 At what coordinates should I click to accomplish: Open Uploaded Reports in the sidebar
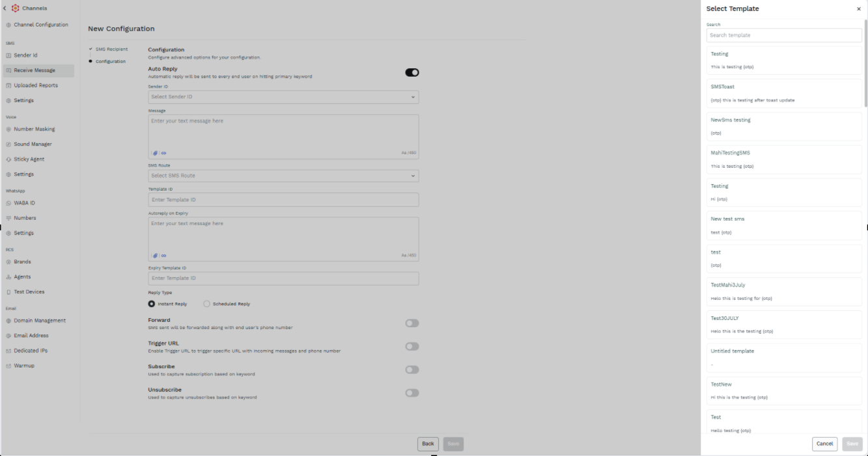click(x=36, y=85)
